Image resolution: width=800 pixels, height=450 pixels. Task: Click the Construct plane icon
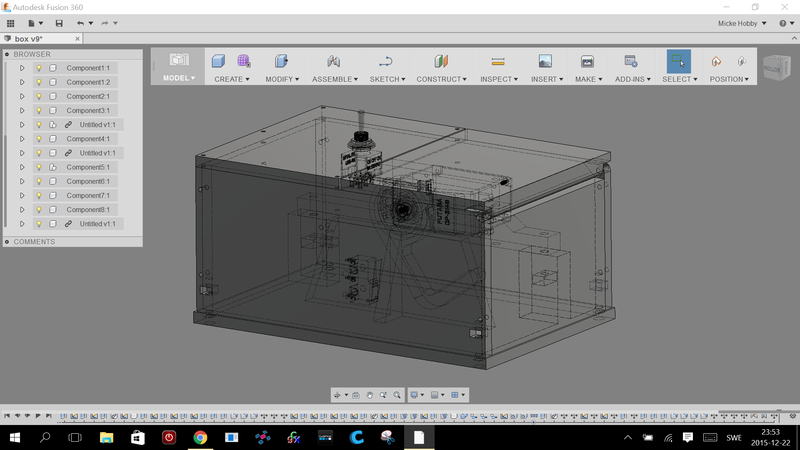[x=441, y=61]
